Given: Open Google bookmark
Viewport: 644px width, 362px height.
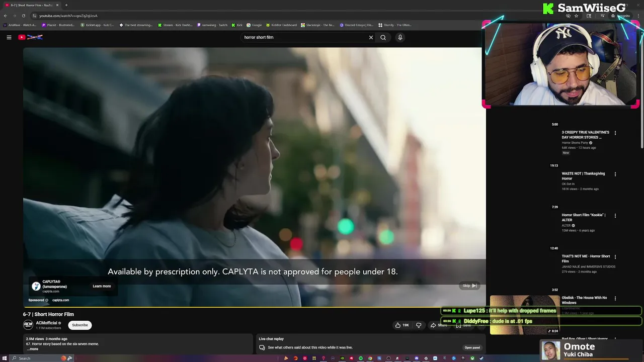Looking at the screenshot, I should pos(254,25).
